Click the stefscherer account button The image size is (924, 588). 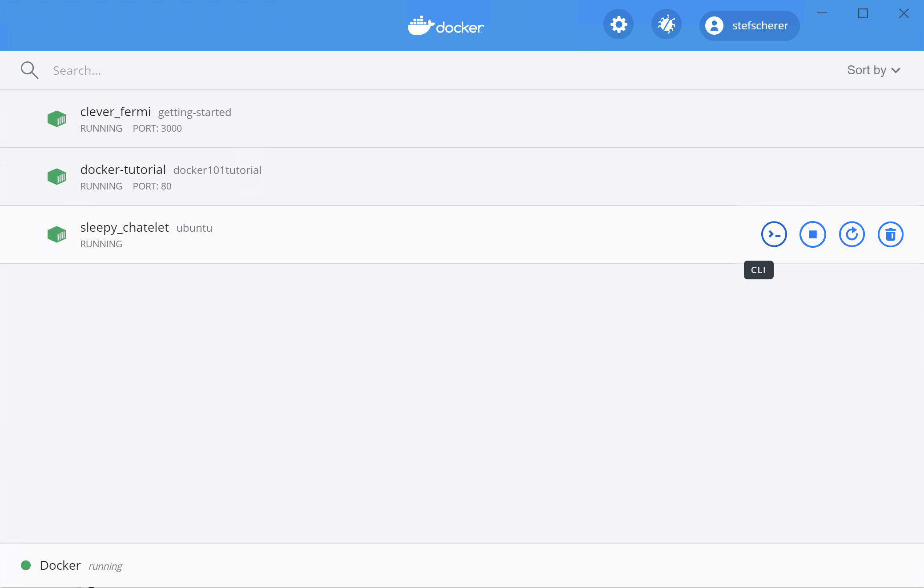click(x=748, y=25)
